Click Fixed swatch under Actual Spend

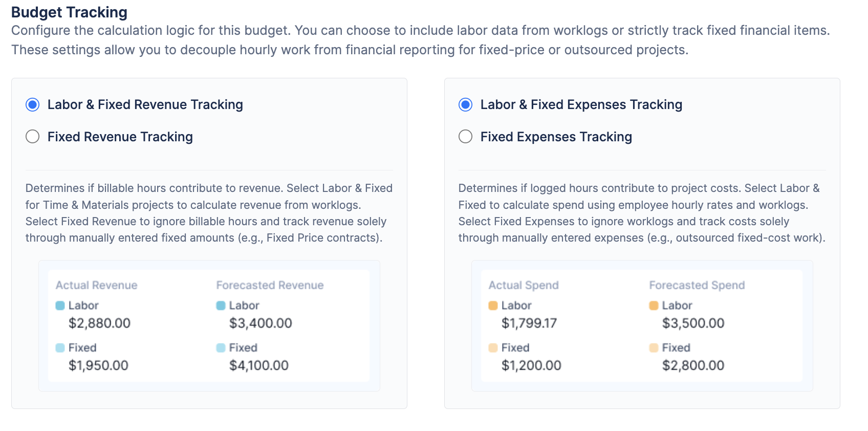click(493, 348)
